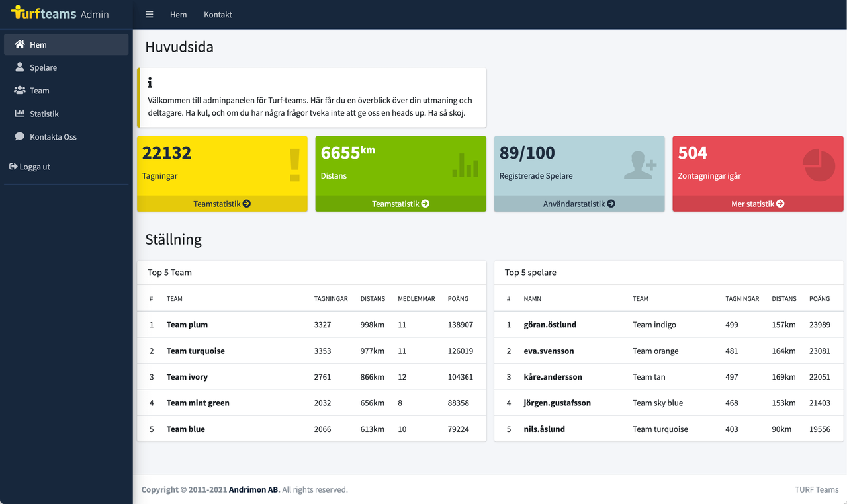This screenshot has height=504, width=847.
Task: Click Team sky blue in players table
Action: pyautogui.click(x=658, y=403)
